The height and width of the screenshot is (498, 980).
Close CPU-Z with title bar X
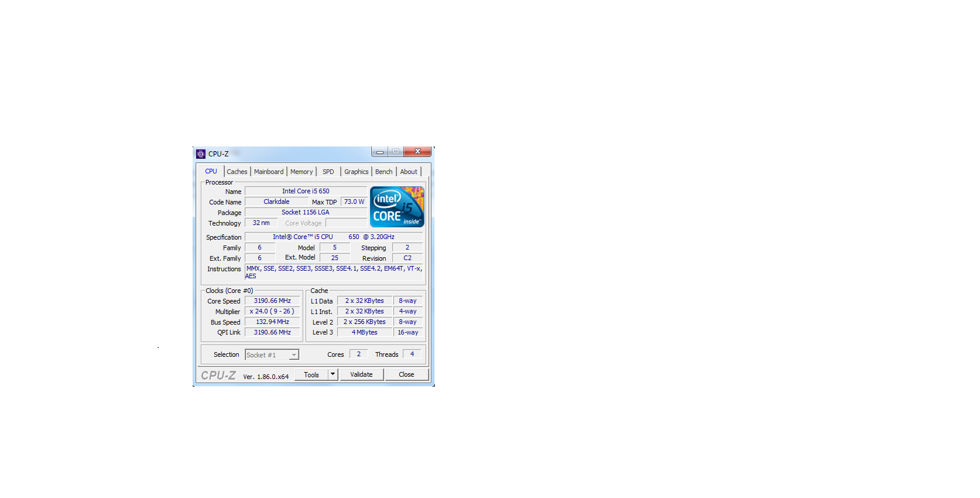(417, 152)
